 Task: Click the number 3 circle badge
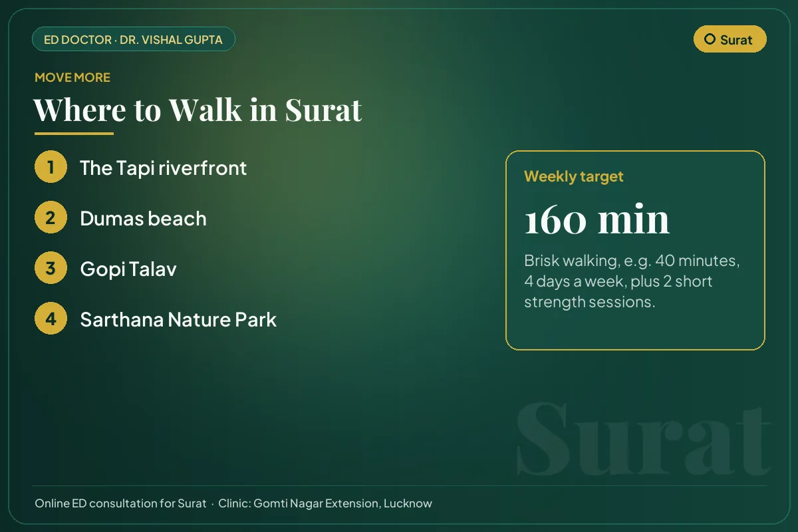51,268
